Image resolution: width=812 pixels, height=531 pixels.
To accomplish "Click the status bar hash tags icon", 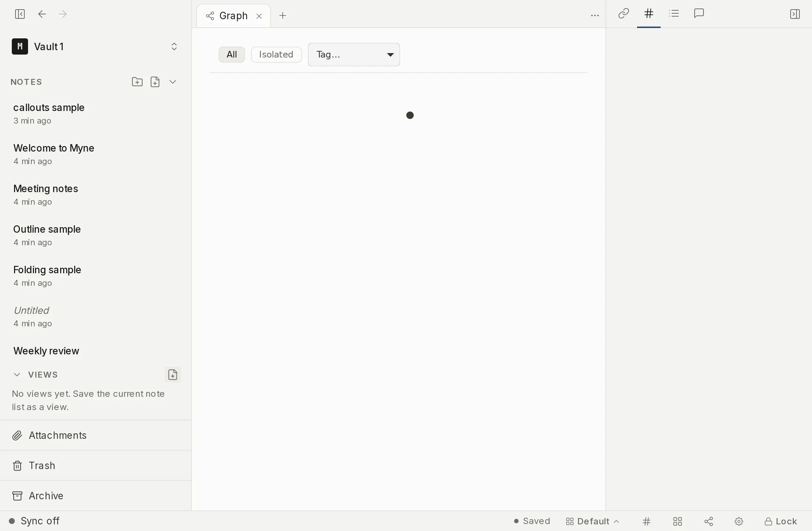I will (x=647, y=521).
